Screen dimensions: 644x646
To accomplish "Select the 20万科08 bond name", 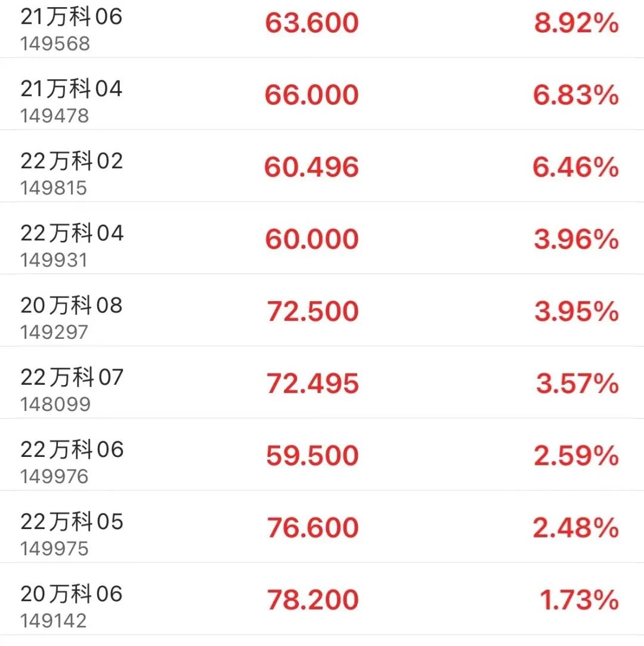I will (x=72, y=305).
